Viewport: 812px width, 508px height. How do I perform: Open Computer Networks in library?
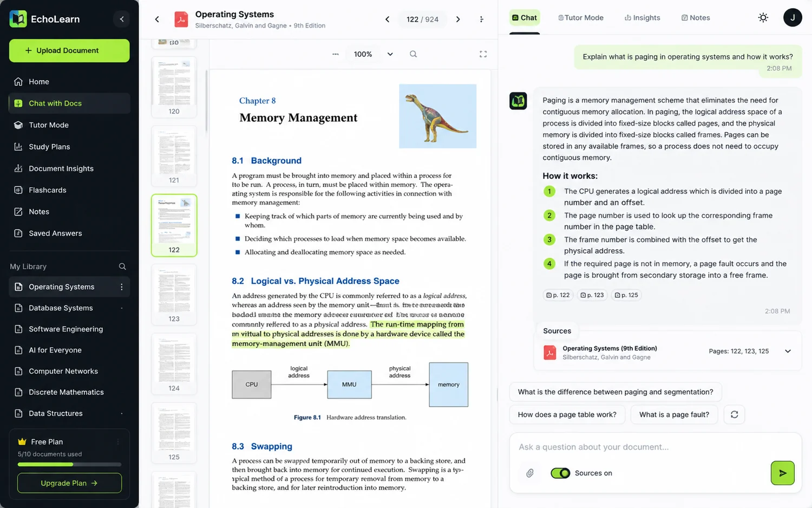tap(69, 372)
